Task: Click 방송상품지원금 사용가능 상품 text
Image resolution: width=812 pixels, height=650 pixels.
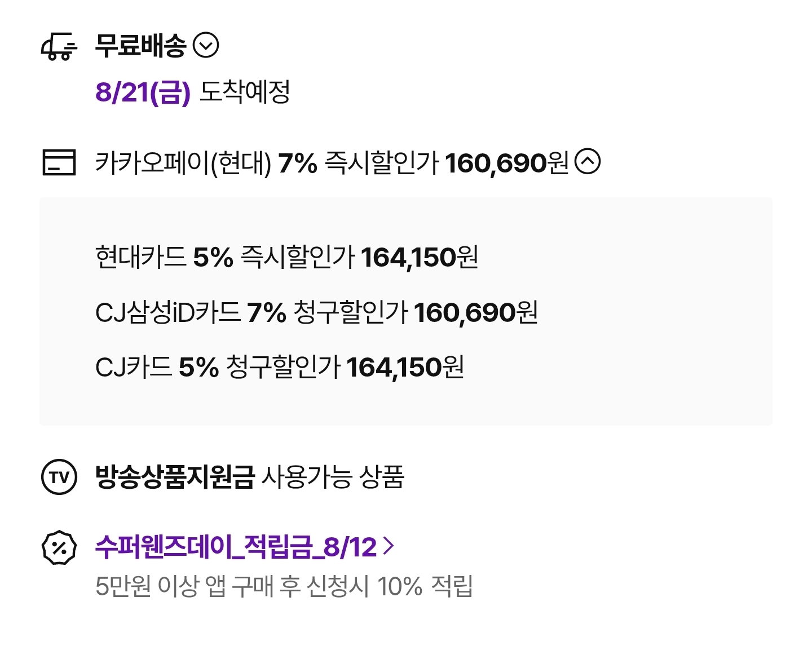Action: click(x=250, y=477)
